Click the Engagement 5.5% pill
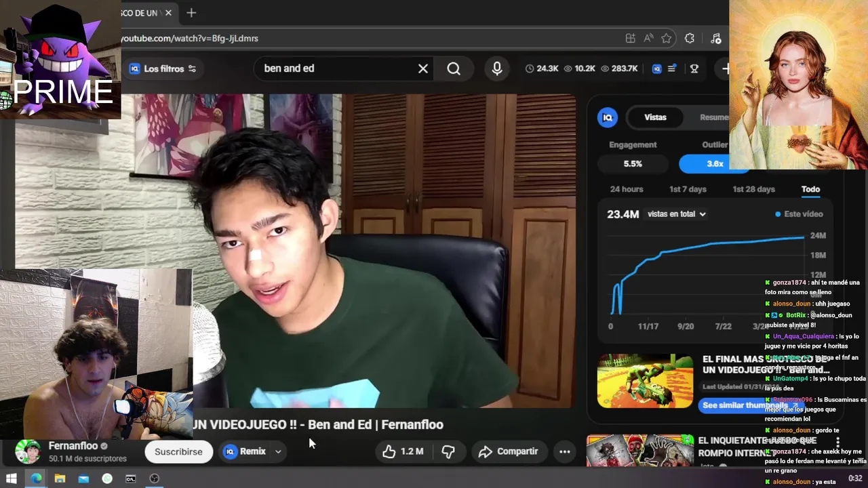Screen dimensions: 868x488 (633, 164)
